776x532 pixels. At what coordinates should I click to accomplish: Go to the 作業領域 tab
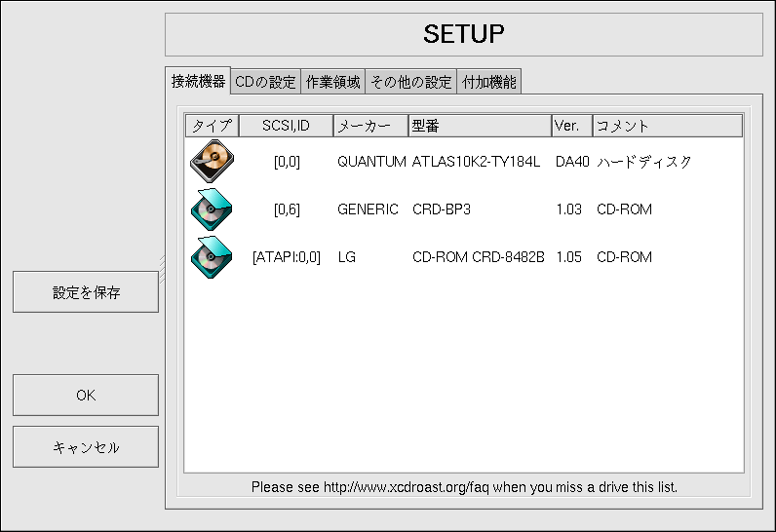pyautogui.click(x=332, y=83)
